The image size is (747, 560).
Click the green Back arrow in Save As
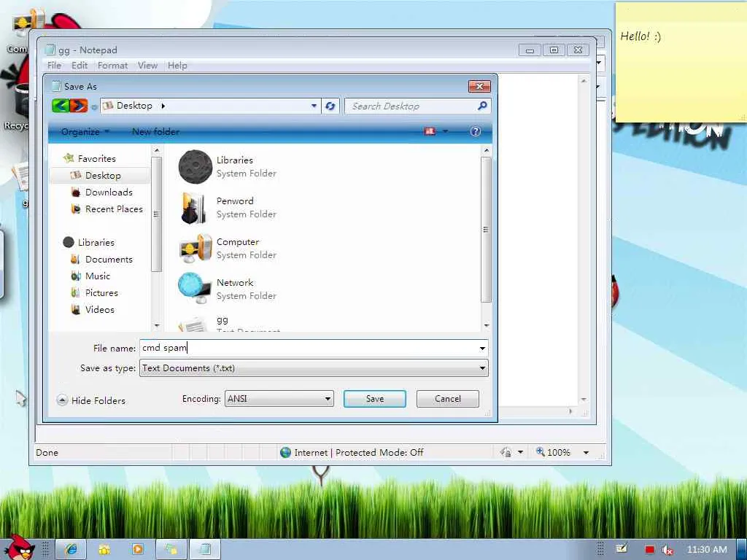tap(61, 105)
